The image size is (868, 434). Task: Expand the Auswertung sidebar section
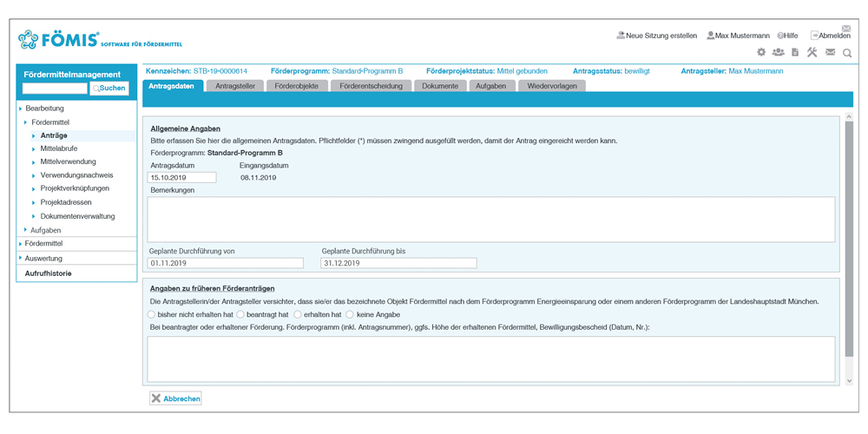(x=21, y=259)
